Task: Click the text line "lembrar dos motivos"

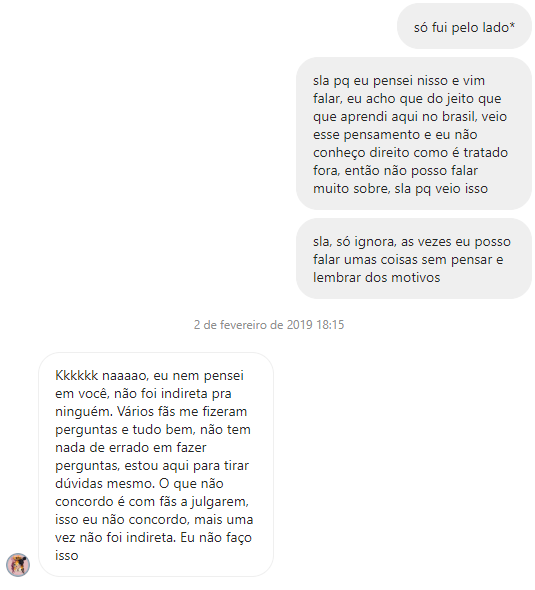Action: 376,277
